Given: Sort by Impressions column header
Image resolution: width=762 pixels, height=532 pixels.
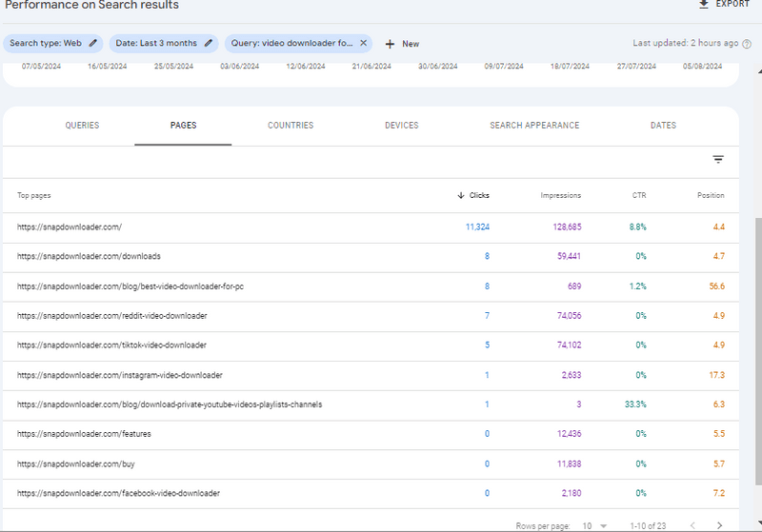Looking at the screenshot, I should [x=560, y=195].
